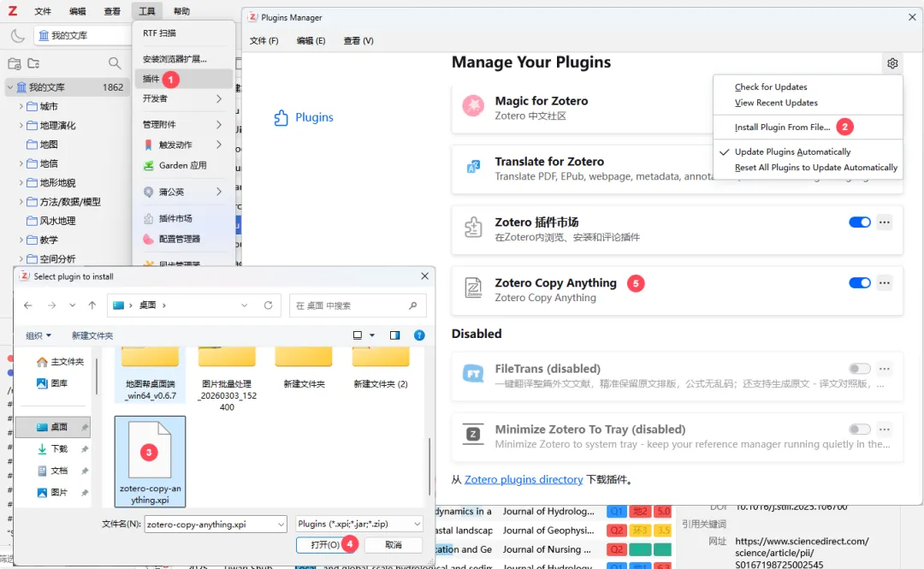Click the Zotero 插件市场 plugin icon
This screenshot has height=569, width=924.
pos(473,228)
